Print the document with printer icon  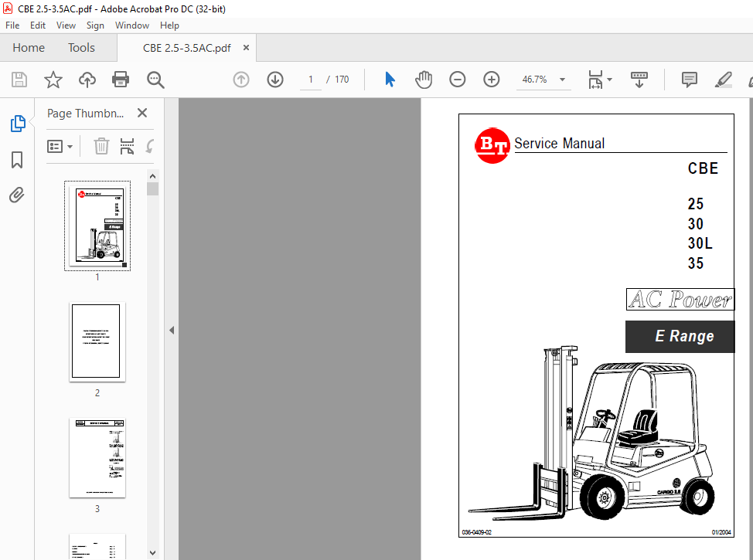[121, 80]
